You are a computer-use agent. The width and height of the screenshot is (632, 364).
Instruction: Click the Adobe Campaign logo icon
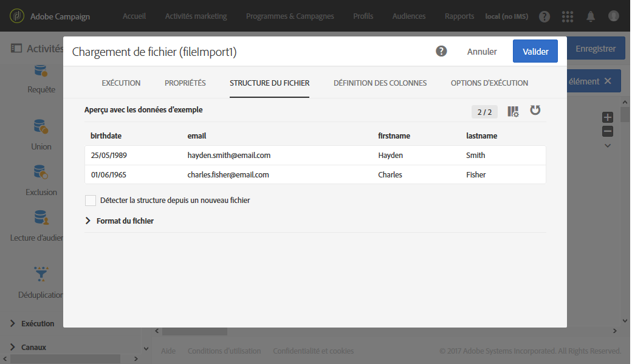click(x=17, y=16)
